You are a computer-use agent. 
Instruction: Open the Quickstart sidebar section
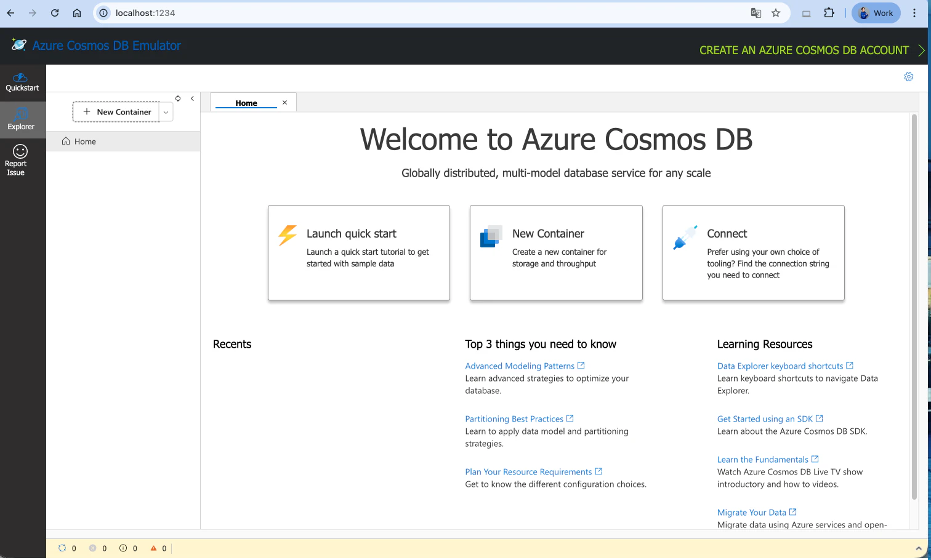[22, 82]
